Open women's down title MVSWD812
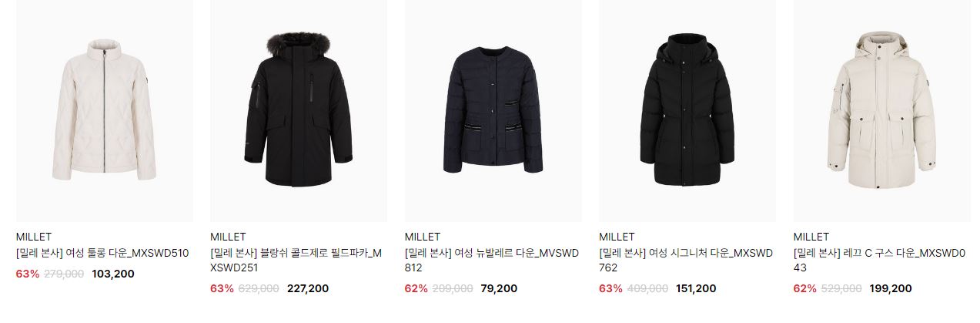The width and height of the screenshot is (980, 323). (491, 261)
